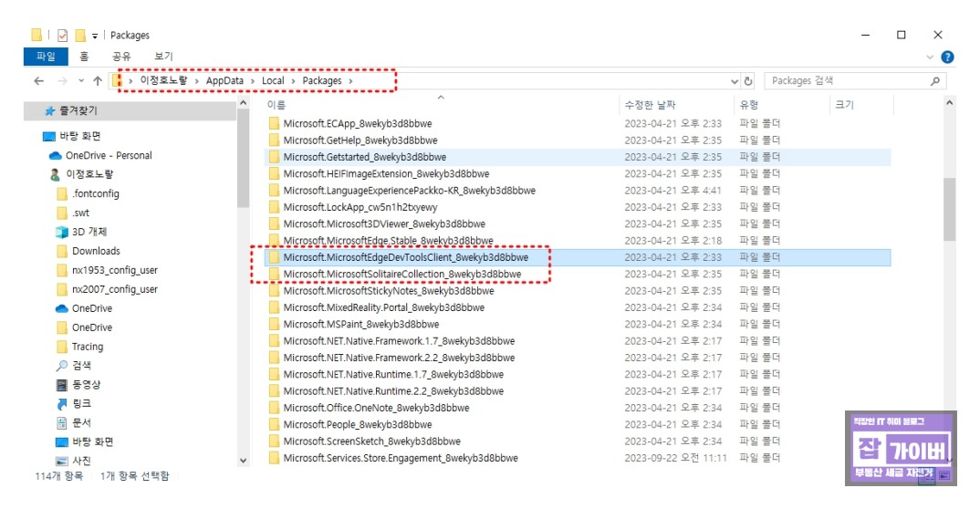980x509 pixels.
Task: Go up one folder level
Action: [98, 80]
